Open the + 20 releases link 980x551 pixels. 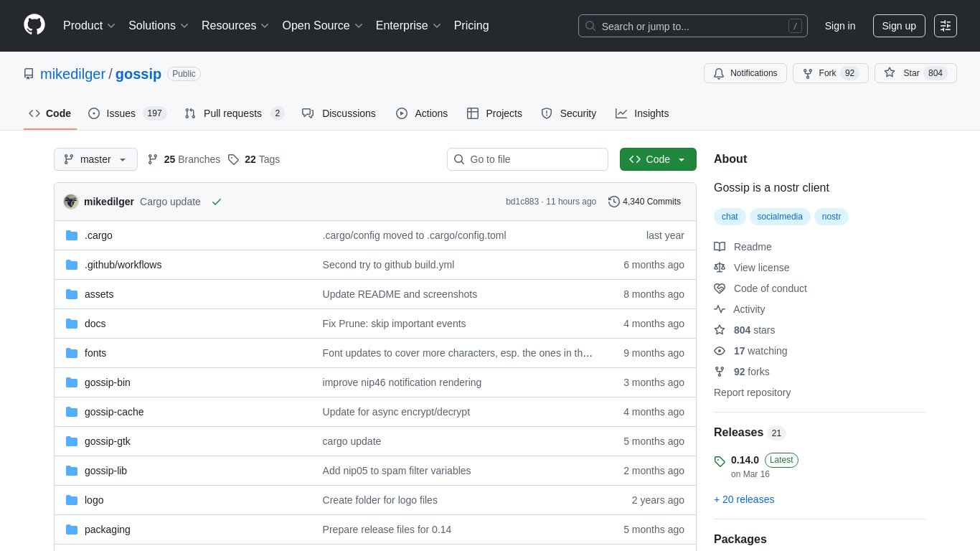744,499
